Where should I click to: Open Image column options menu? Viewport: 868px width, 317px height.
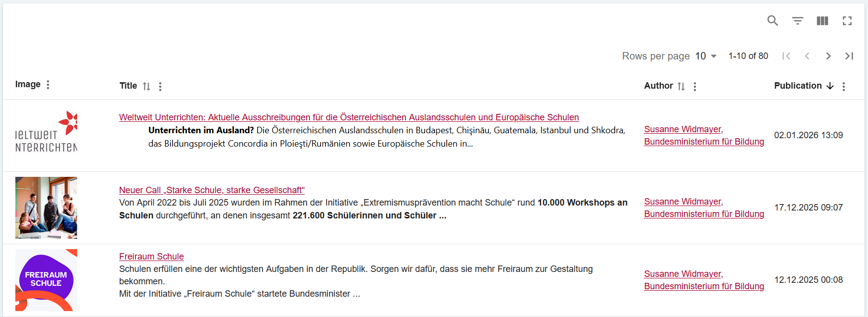[48, 85]
